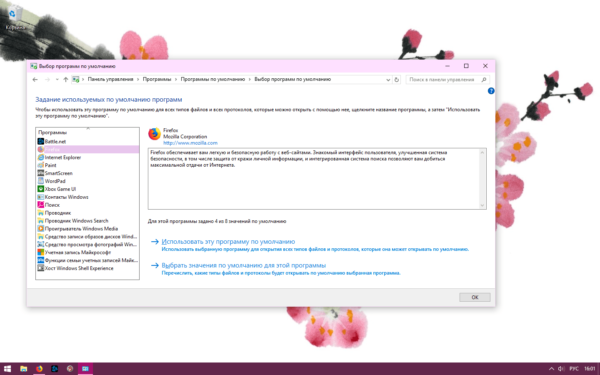The width and height of the screenshot is (600, 375).
Task: Click the Firefox logo in details pane
Action: 154,134
